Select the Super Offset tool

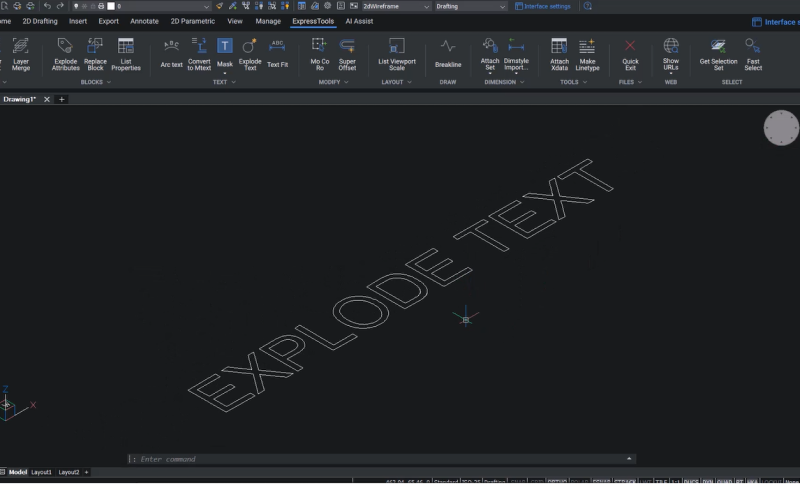pos(347,54)
